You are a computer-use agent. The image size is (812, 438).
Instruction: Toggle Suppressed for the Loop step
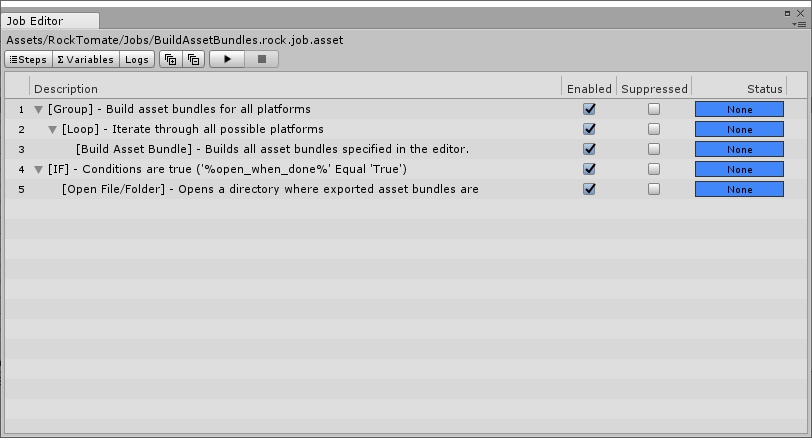coord(654,129)
